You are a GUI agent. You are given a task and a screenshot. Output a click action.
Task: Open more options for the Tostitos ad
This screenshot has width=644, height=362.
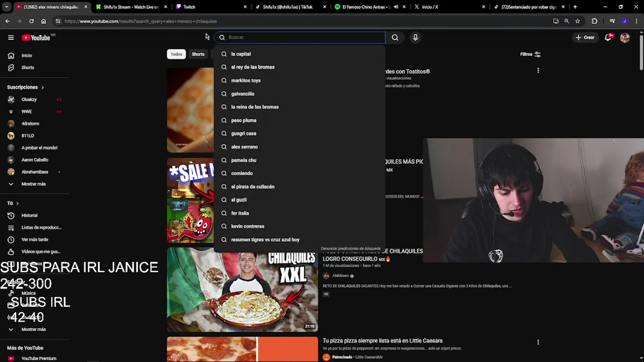click(x=538, y=70)
